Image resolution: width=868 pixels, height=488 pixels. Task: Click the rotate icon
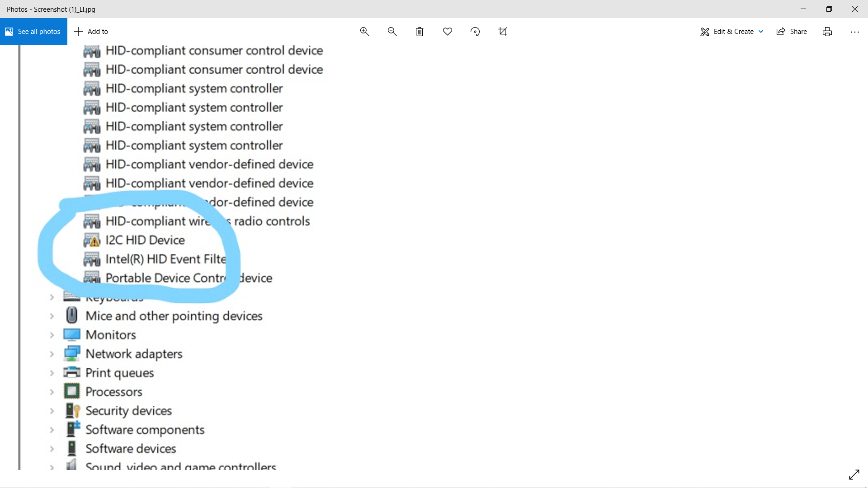tap(475, 31)
